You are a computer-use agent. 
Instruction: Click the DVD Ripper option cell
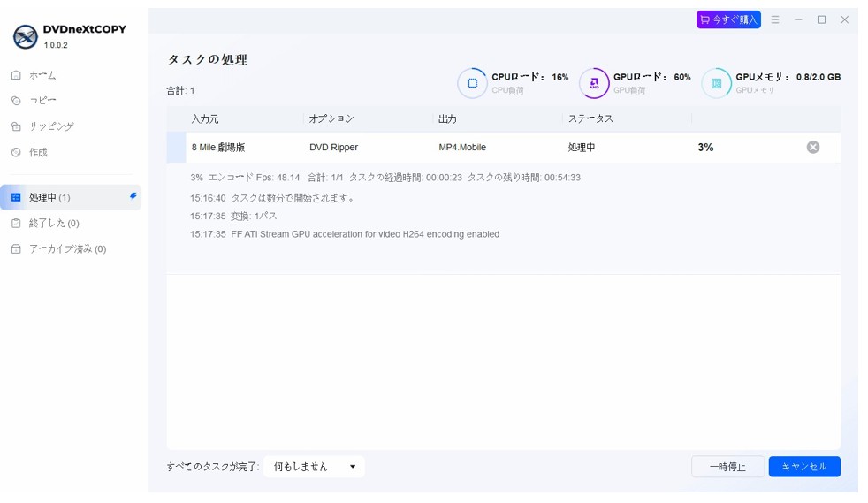tap(334, 148)
